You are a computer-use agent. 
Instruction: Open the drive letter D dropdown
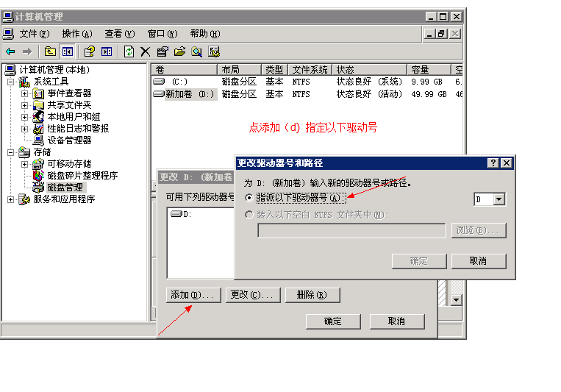tap(499, 199)
